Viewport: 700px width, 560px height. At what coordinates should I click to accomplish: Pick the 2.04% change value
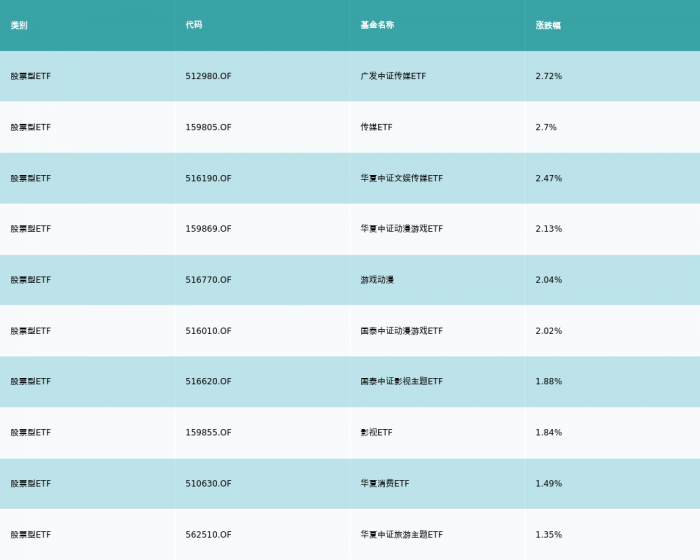pos(549,280)
